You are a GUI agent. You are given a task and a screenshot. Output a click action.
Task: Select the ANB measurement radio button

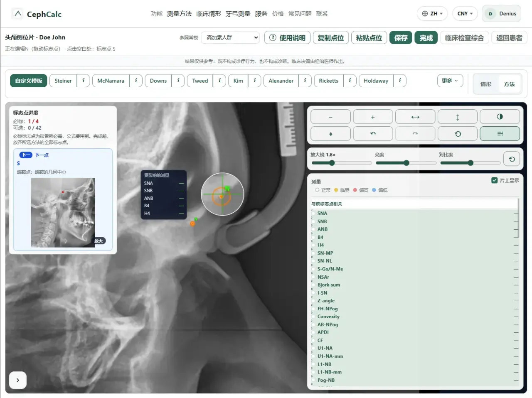313,229
